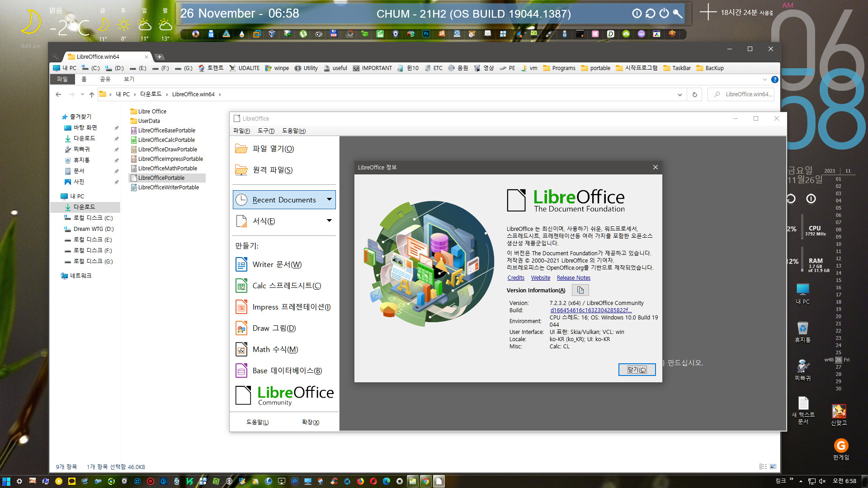The image size is (868, 488).
Task: Open the LibreOffice 파일(F) menu
Action: (x=241, y=131)
